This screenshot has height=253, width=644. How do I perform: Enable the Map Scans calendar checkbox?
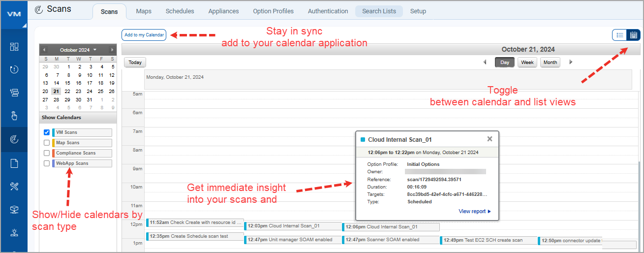point(47,143)
